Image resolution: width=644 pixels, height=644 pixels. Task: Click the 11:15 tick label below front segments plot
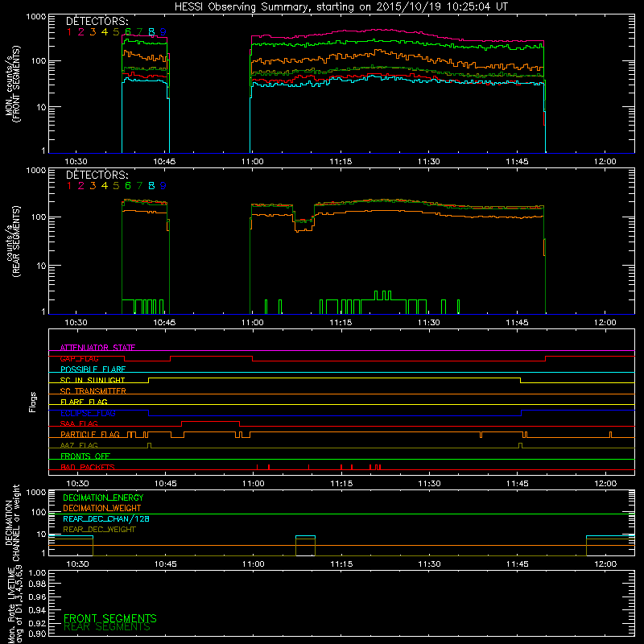[341, 162]
